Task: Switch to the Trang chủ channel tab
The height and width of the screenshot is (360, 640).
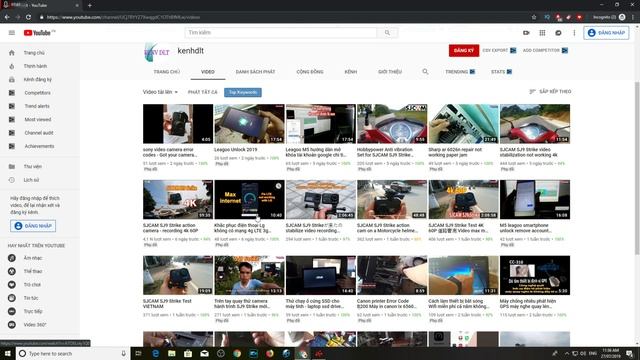Action: [x=167, y=72]
